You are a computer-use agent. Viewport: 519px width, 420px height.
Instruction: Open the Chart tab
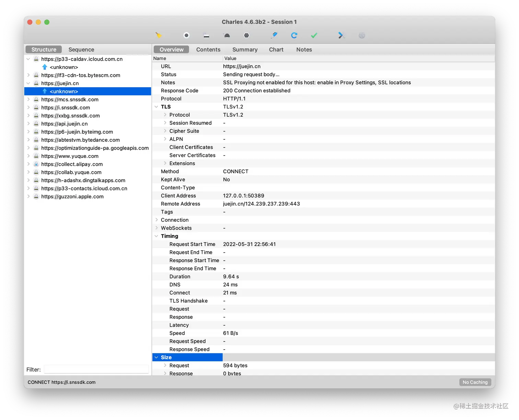click(276, 49)
